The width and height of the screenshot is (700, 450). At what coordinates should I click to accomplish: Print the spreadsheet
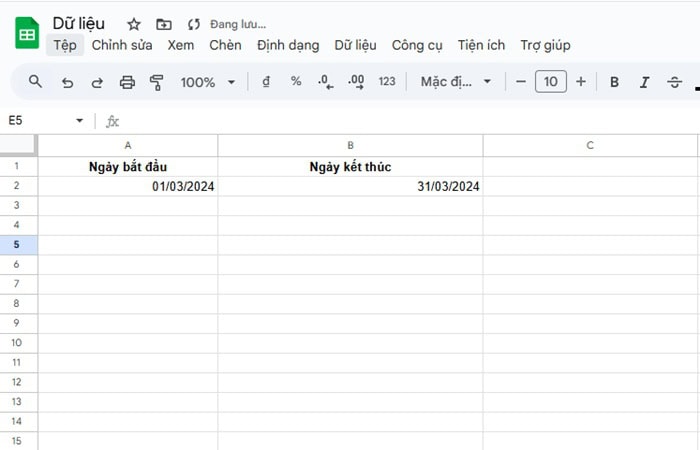click(127, 82)
